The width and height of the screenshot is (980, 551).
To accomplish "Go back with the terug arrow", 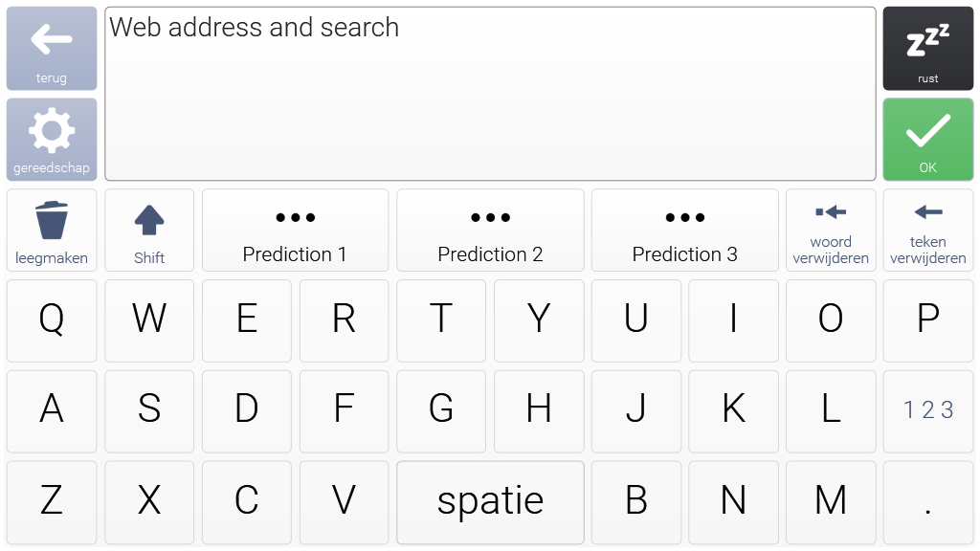I will coord(52,49).
